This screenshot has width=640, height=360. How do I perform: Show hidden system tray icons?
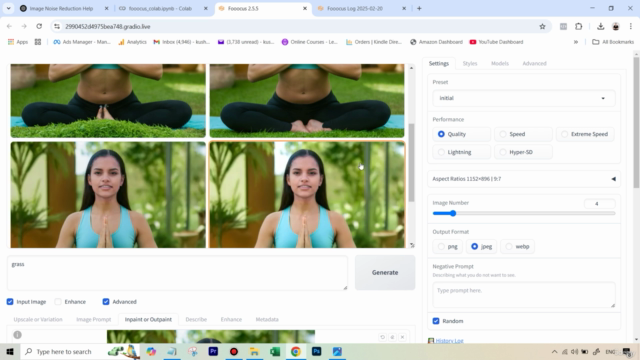(x=554, y=351)
